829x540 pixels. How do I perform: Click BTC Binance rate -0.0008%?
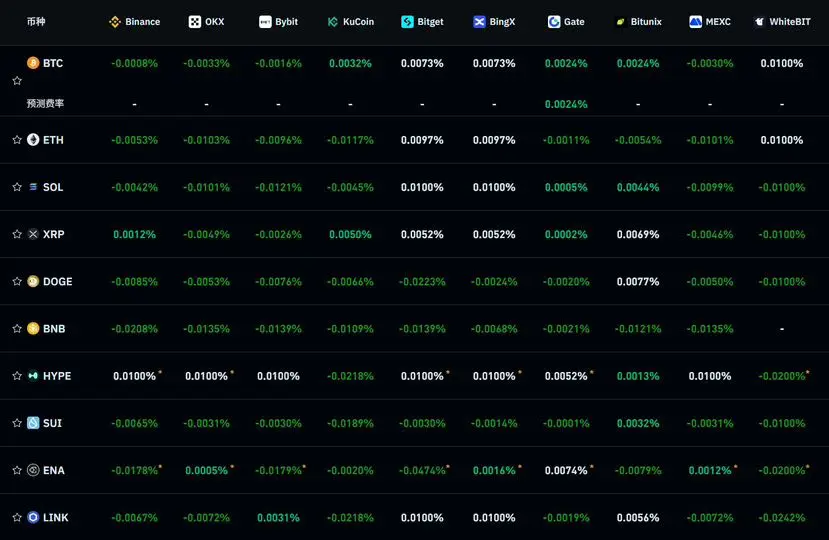click(134, 63)
